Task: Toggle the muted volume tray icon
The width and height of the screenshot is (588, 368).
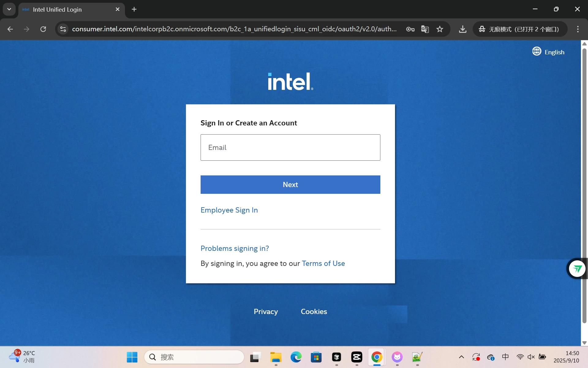Action: pyautogui.click(x=531, y=357)
